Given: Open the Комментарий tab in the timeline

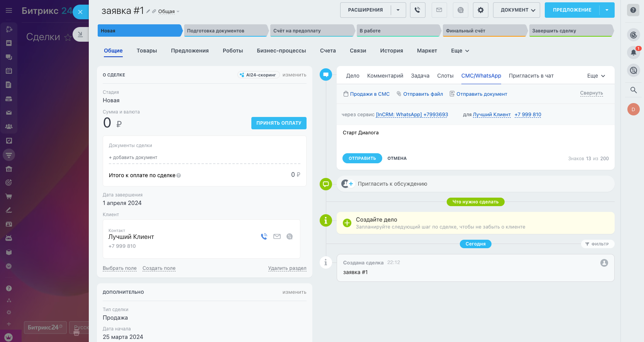Looking at the screenshot, I should 385,76.
